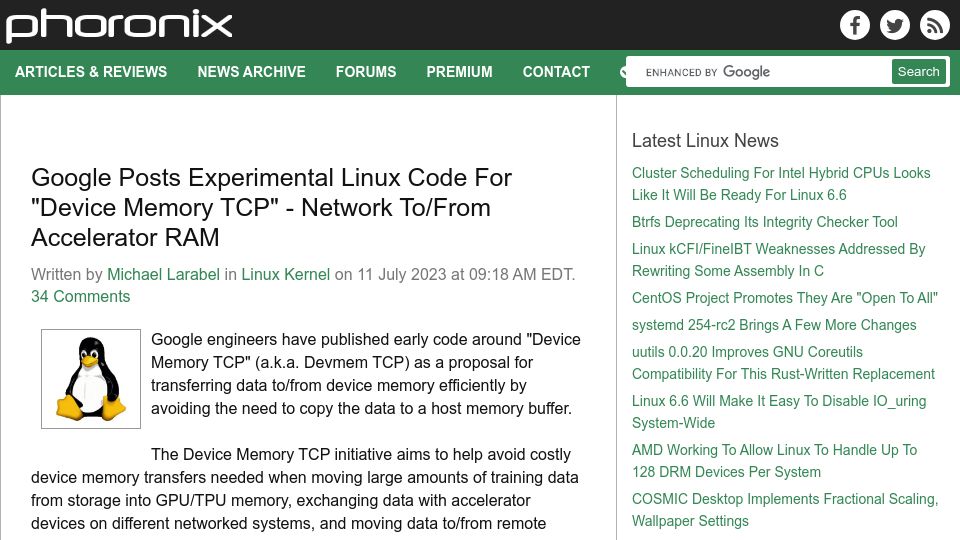960x540 pixels.
Task: Open the 34 Comments link
Action: pyautogui.click(x=81, y=296)
